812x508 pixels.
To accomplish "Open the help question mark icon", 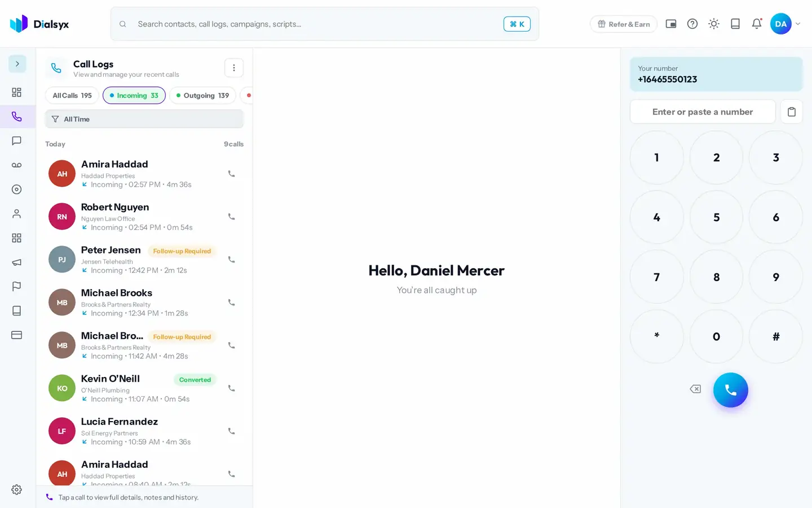I will coord(692,24).
